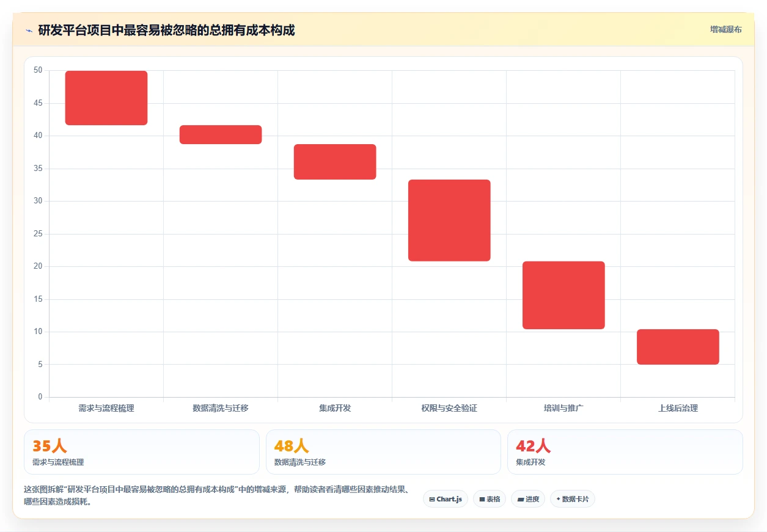The image size is (767, 532).
Task: Open the 42人 集成开发 data card
Action: click(x=625, y=452)
